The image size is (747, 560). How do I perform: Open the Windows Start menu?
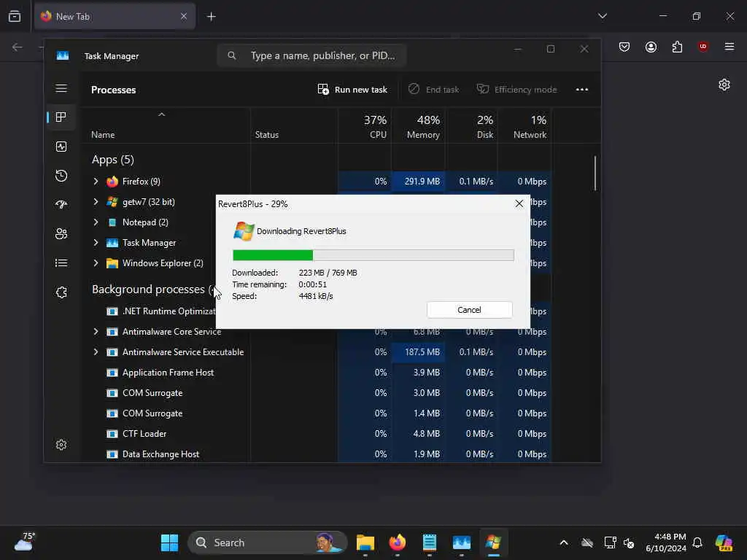click(x=169, y=542)
